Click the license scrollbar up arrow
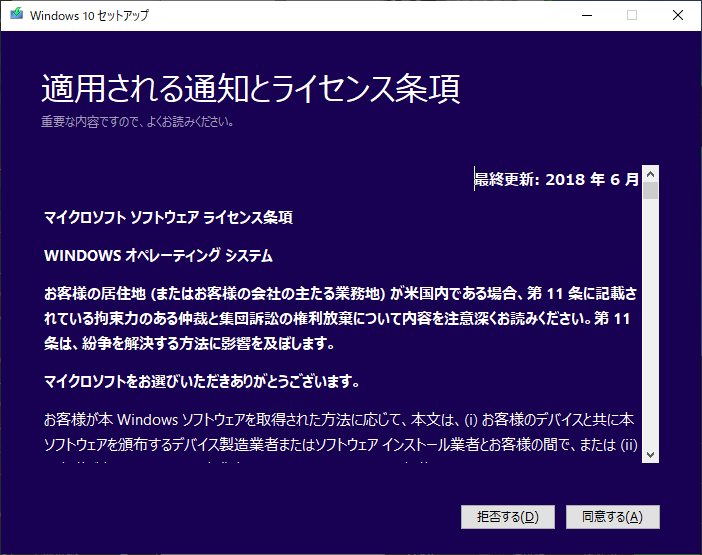The height and width of the screenshot is (555, 702). 651,174
